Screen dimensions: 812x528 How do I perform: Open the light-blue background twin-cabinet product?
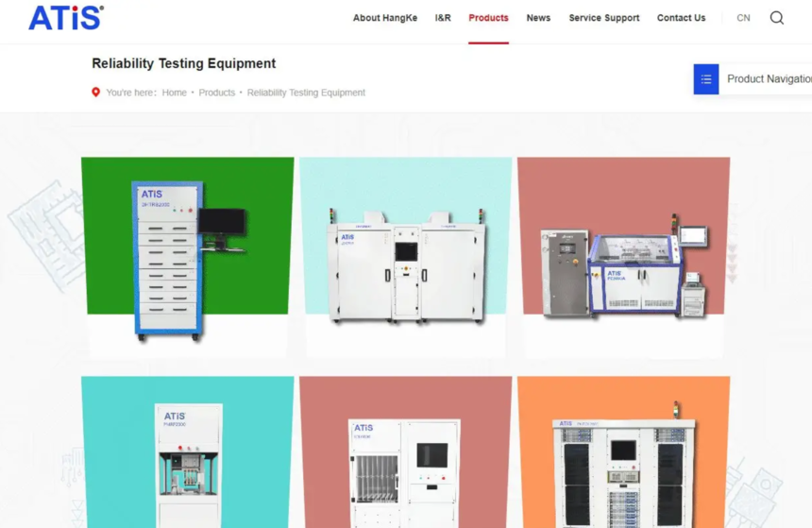click(x=405, y=258)
